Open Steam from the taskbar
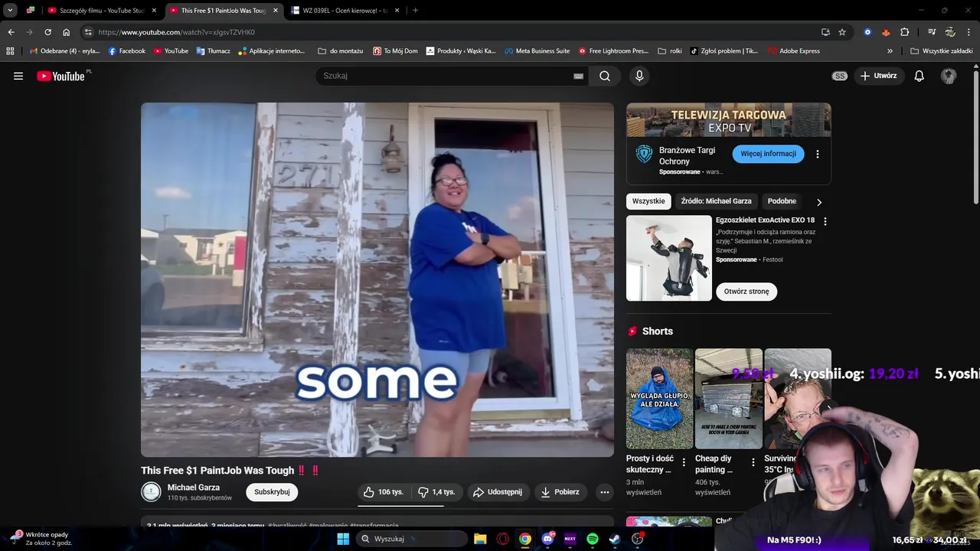Screen dimensions: 980x551 (615, 539)
